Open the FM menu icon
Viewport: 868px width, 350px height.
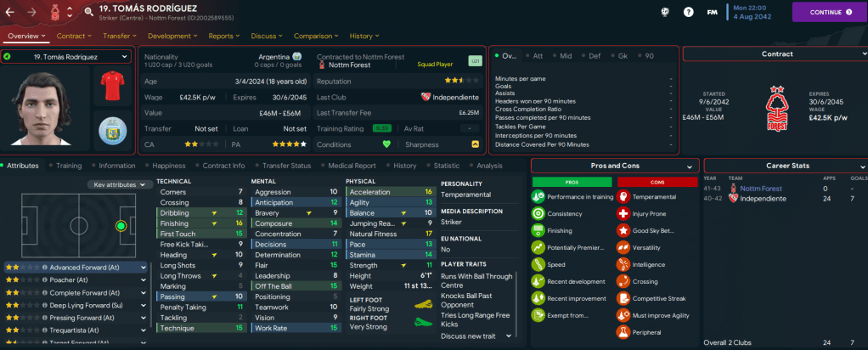(712, 12)
